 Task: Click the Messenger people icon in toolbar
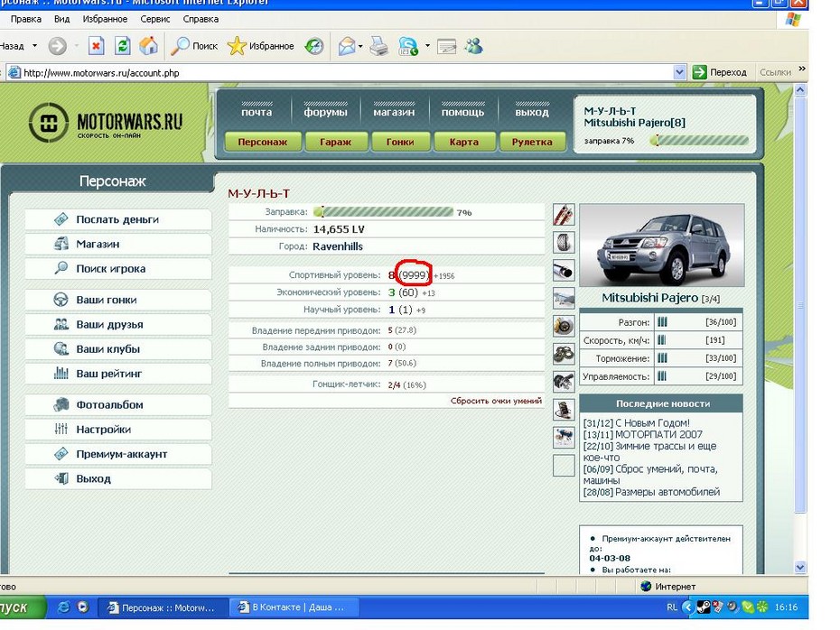[473, 47]
